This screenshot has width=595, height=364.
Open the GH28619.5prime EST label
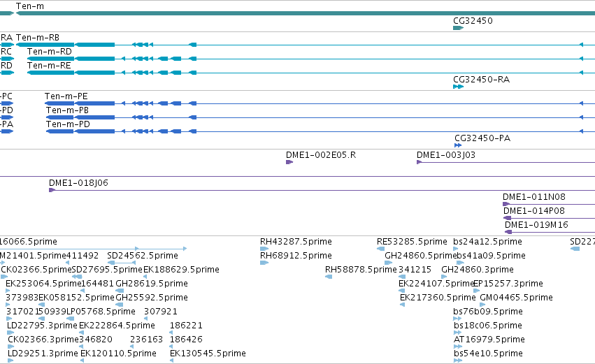point(152,284)
